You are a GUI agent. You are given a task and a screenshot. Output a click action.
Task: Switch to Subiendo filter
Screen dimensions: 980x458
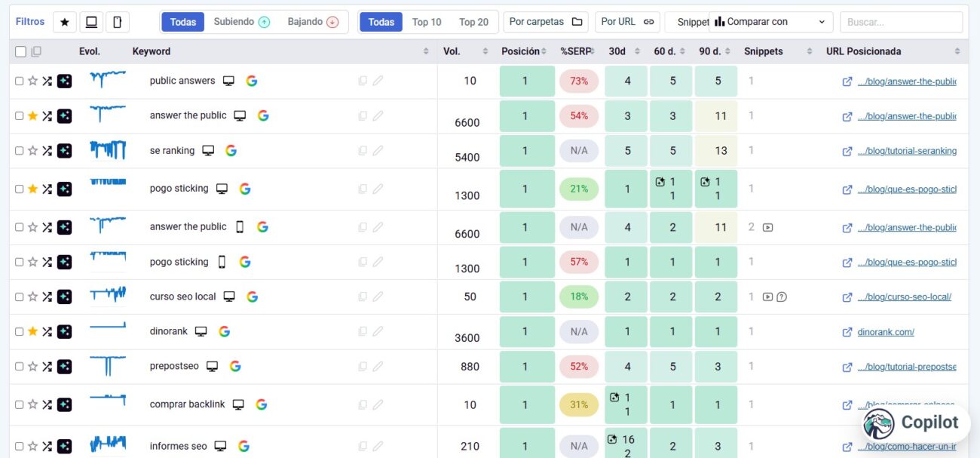pyautogui.click(x=241, y=22)
